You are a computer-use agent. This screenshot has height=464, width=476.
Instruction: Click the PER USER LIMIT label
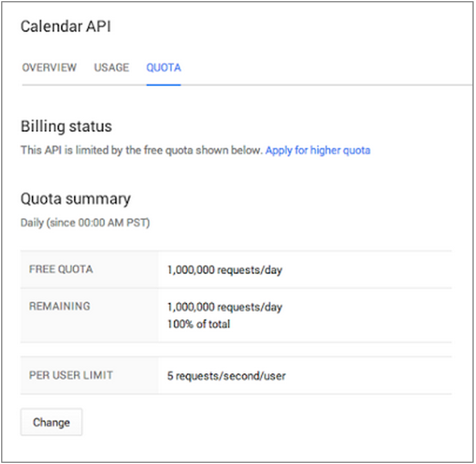(x=71, y=375)
